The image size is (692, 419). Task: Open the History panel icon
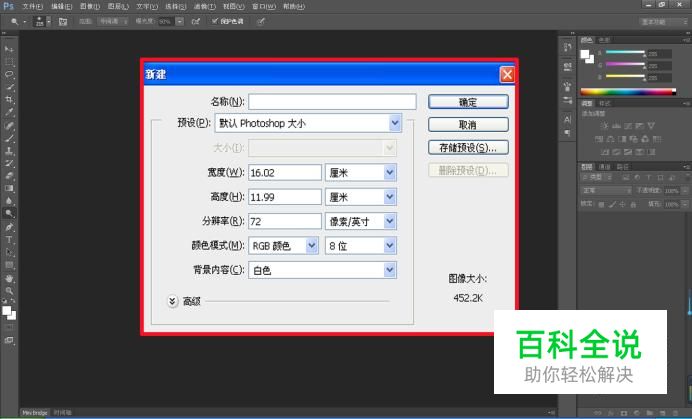(x=568, y=48)
